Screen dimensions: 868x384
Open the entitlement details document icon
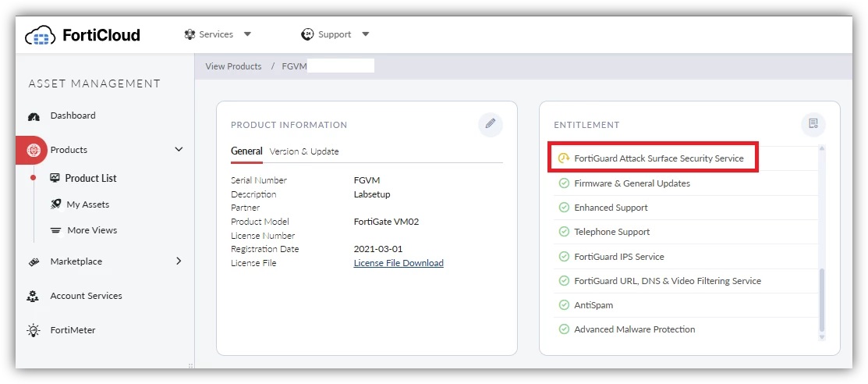[813, 124]
